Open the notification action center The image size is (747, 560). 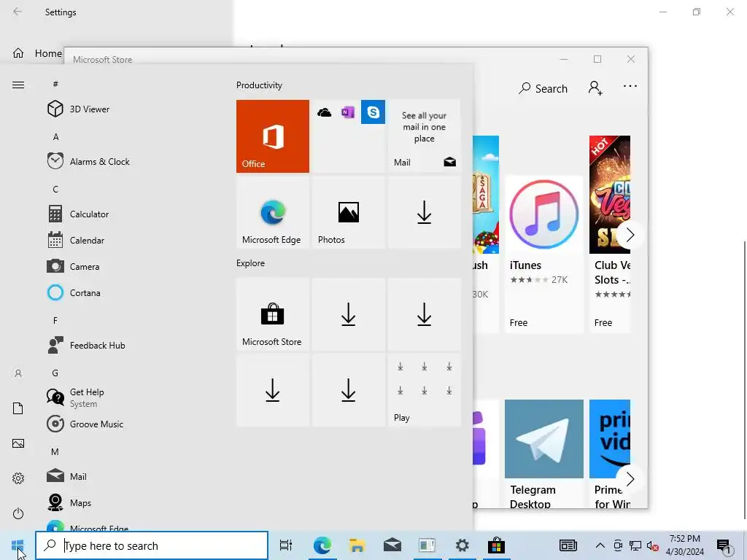coord(724,546)
